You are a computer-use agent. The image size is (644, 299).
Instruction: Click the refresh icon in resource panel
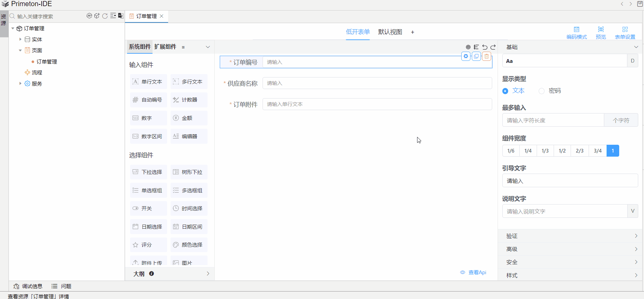pos(105,16)
